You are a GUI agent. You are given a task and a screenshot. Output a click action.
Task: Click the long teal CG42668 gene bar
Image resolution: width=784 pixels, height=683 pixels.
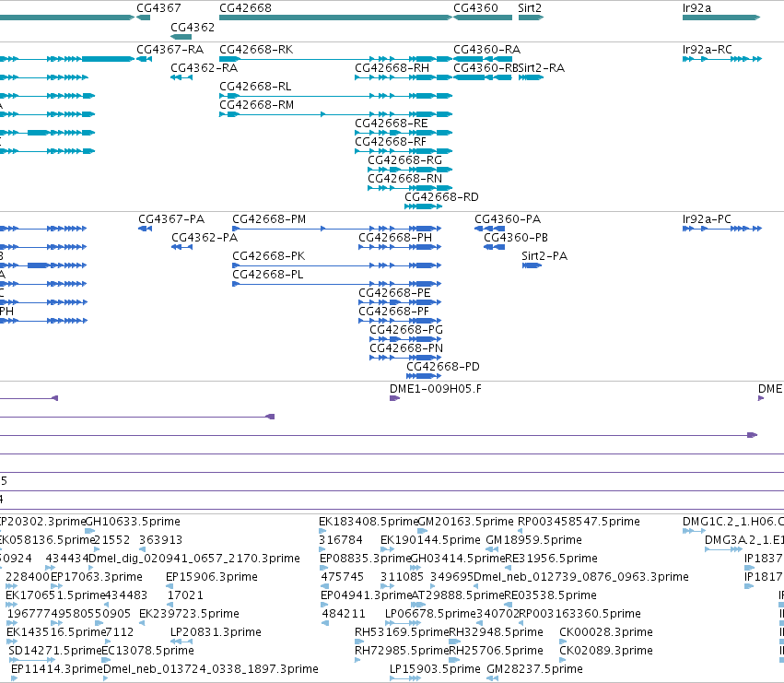(335, 18)
